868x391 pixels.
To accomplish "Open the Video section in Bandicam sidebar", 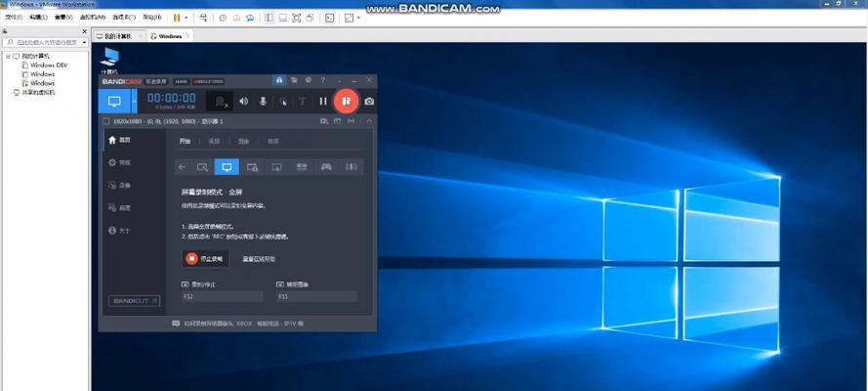I will pyautogui.click(x=119, y=185).
